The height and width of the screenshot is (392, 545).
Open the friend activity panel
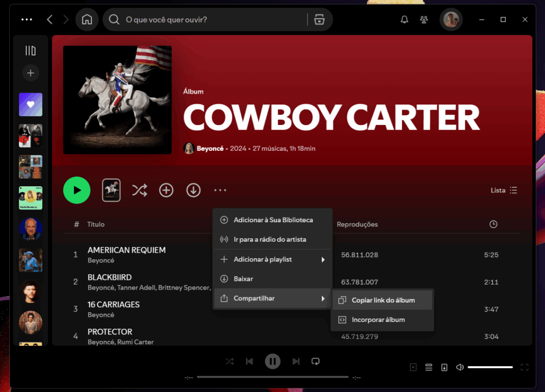tap(424, 19)
